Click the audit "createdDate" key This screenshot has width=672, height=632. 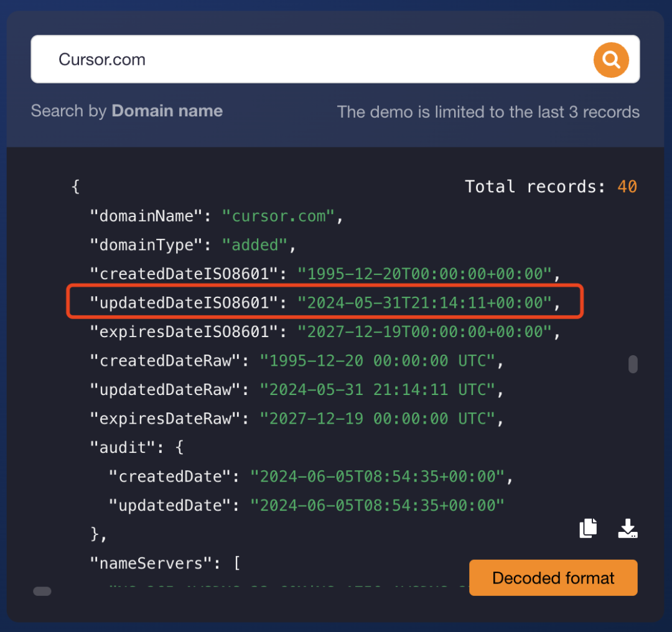(x=170, y=476)
